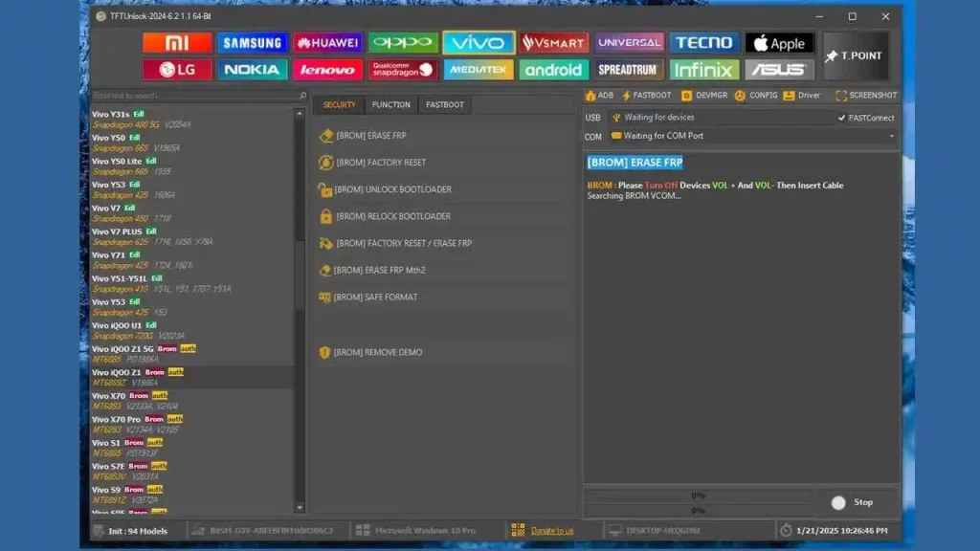The width and height of the screenshot is (980, 551).
Task: Select the MediaTek brand button
Action: pos(479,69)
